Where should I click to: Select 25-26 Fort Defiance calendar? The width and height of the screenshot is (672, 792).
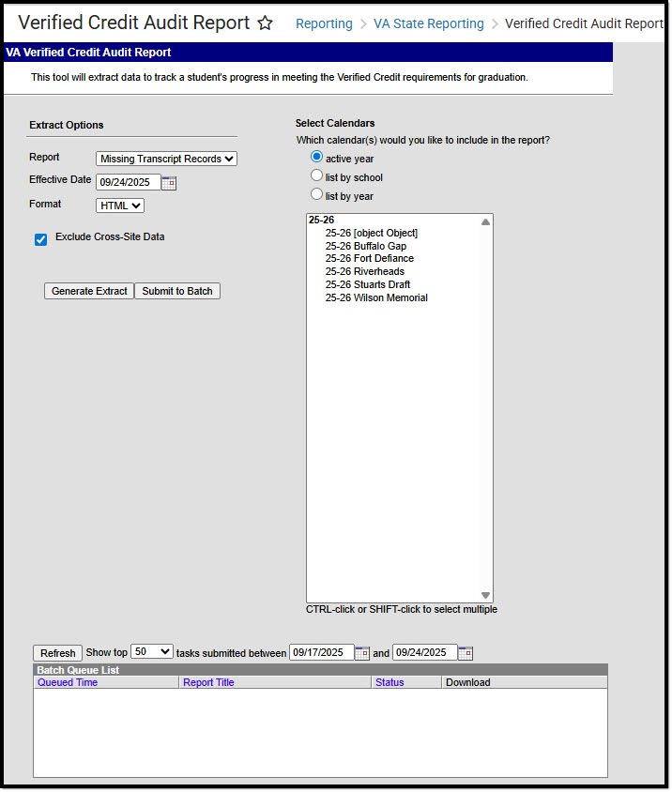pos(370,258)
